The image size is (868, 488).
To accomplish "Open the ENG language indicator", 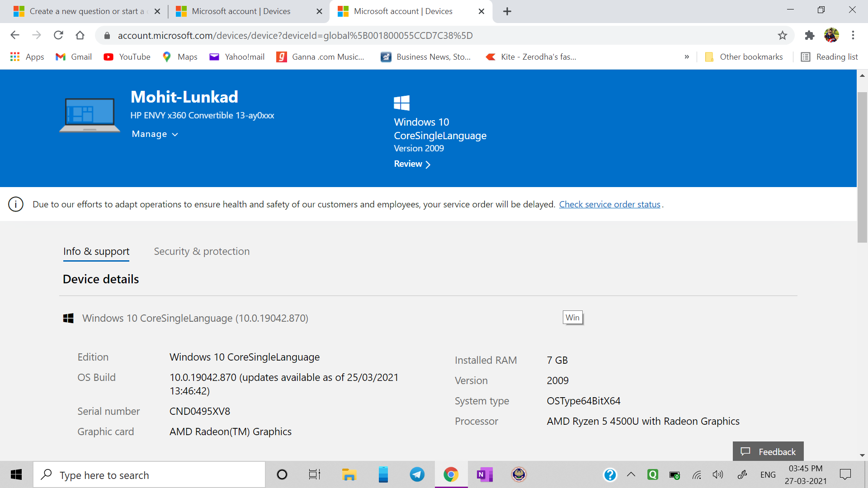I will pyautogui.click(x=768, y=474).
